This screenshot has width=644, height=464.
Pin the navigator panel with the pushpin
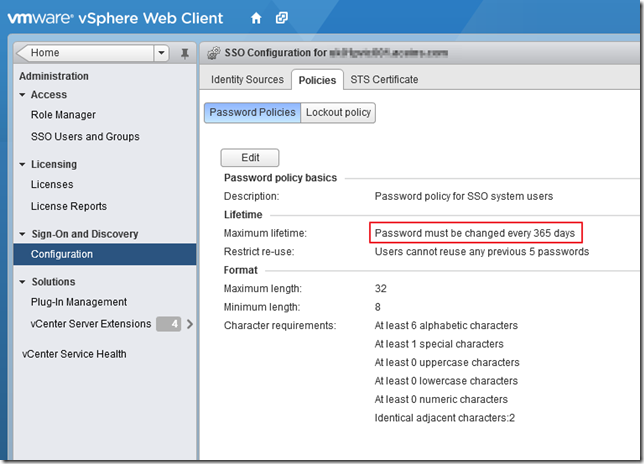click(184, 53)
